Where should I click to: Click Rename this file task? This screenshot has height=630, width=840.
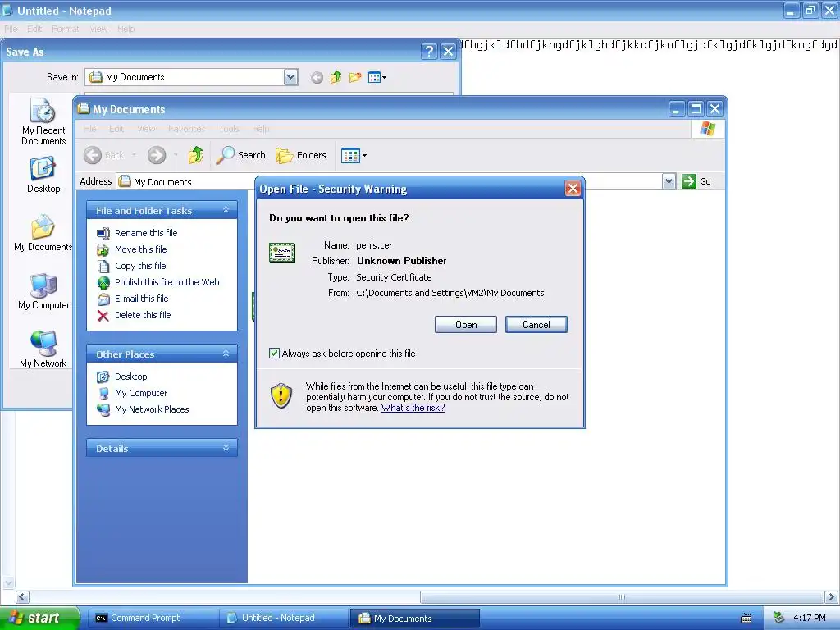[146, 233]
